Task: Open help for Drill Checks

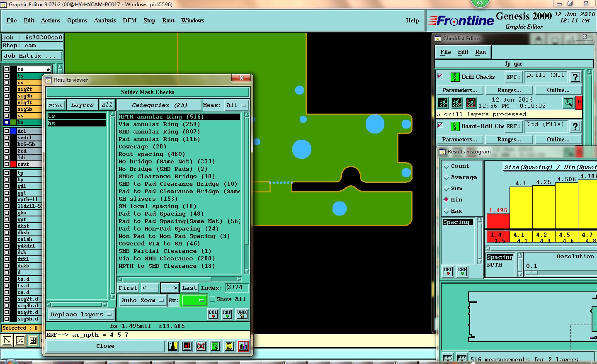Action: 575,77
